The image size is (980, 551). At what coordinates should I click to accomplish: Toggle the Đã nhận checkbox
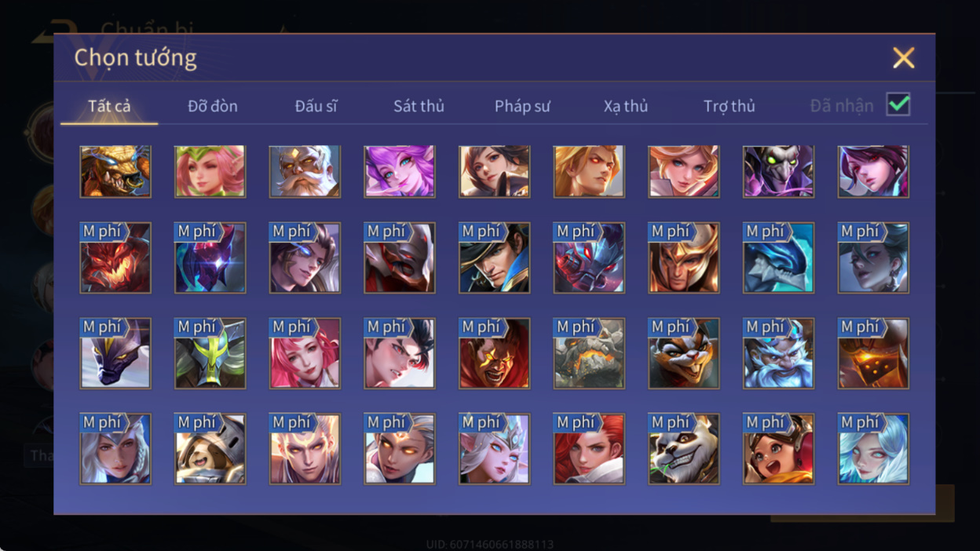[898, 104]
